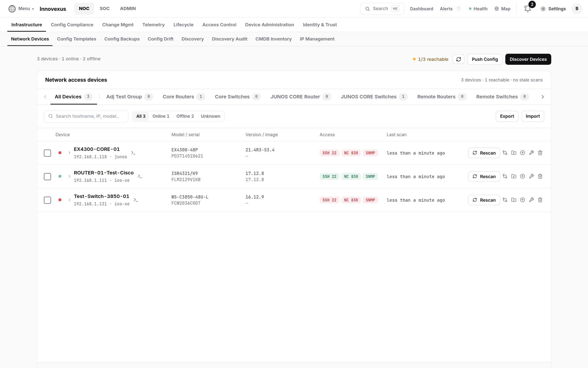Click the compare/diff icon for EX4300-CORE-01
Image resolution: width=588 pixels, height=368 pixels.
point(505,153)
